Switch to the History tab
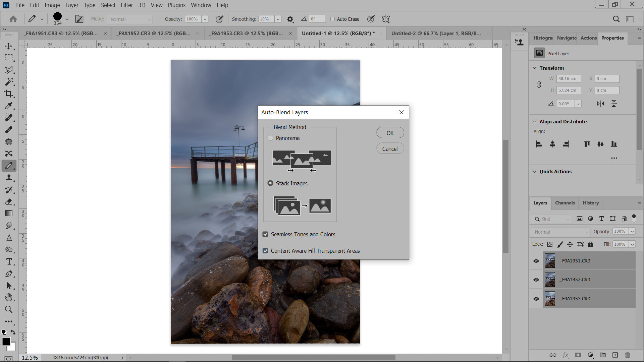The height and width of the screenshot is (362, 644). click(x=591, y=203)
